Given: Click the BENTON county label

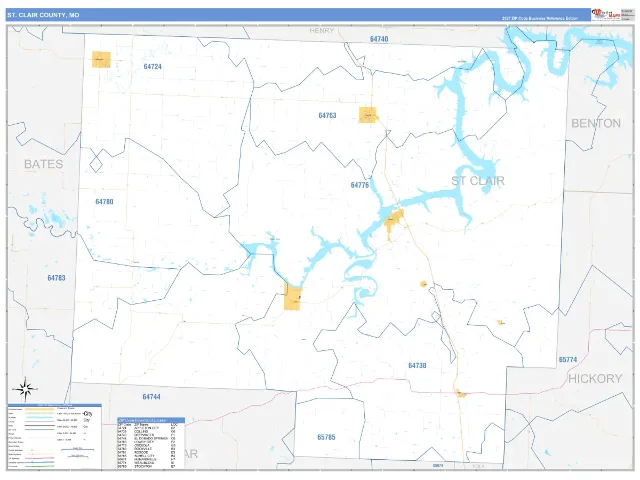Looking at the screenshot, I should pyautogui.click(x=596, y=123).
